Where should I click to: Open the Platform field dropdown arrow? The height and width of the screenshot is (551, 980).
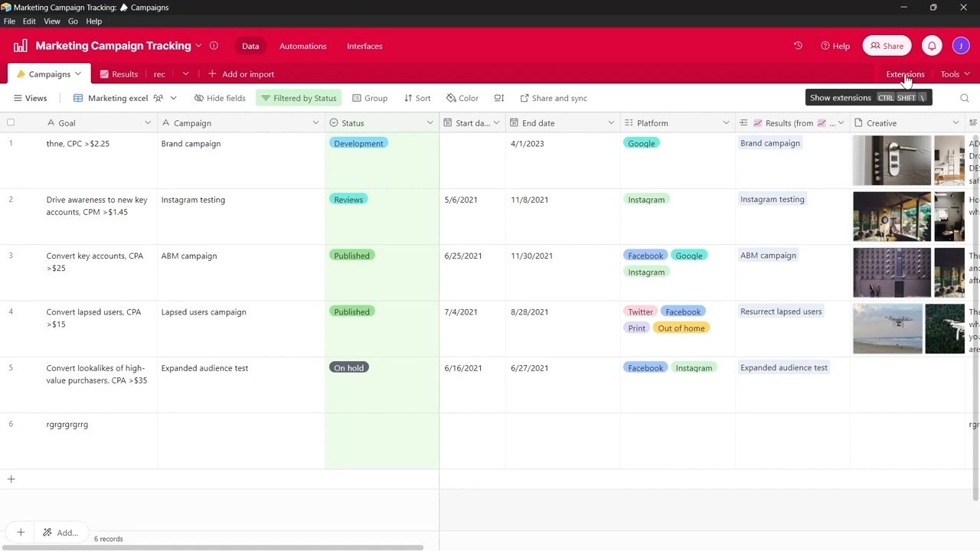click(x=726, y=123)
